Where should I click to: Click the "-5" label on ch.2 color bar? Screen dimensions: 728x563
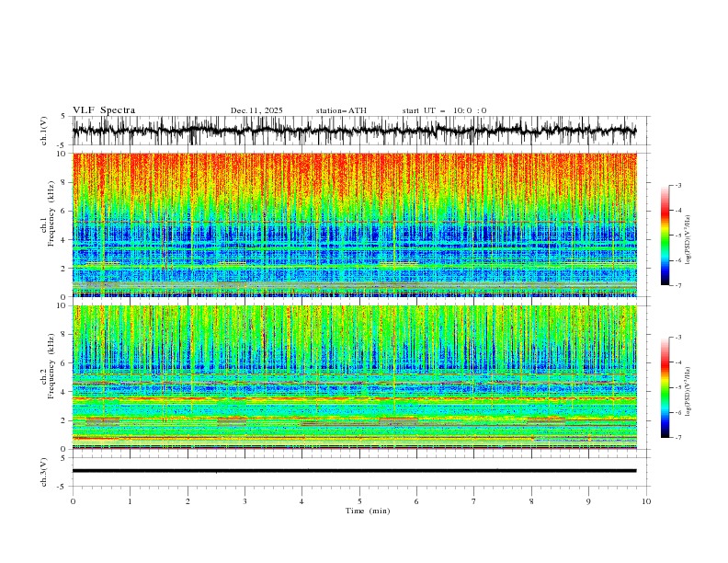(677, 387)
